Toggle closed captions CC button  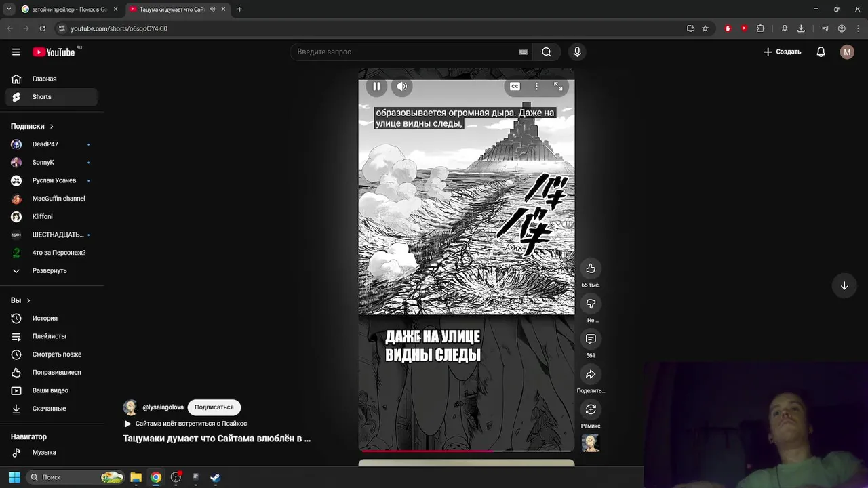click(x=515, y=86)
